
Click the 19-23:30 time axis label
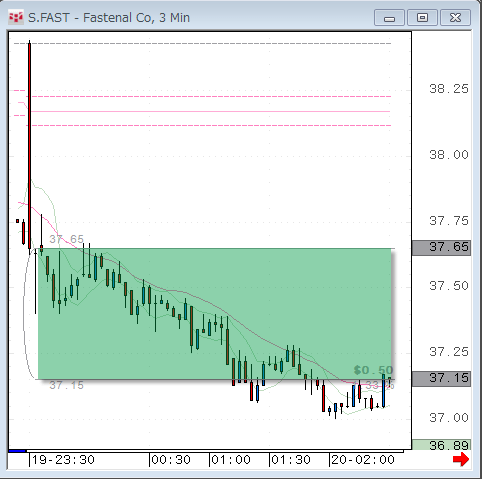63,460
